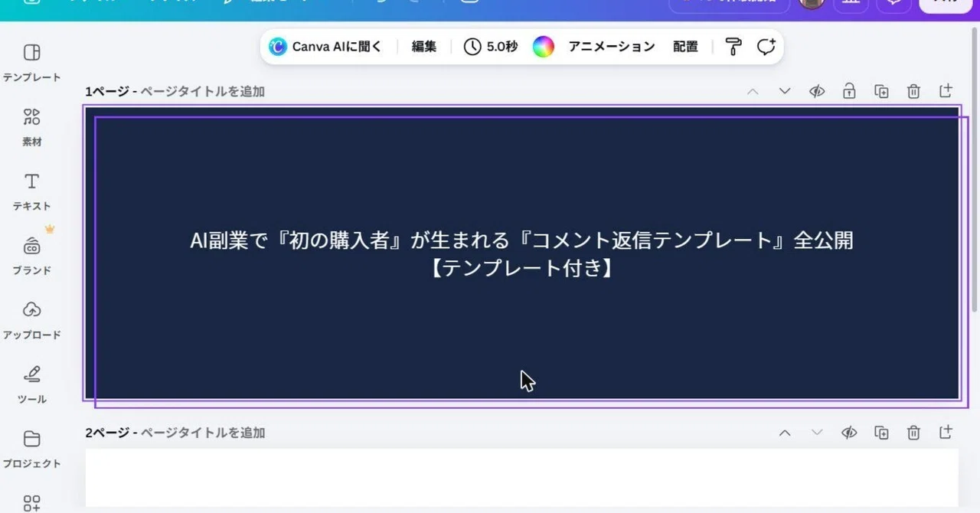Open the テンプレート panel in sidebar
Viewport: 980px width, 513px height.
(31, 62)
